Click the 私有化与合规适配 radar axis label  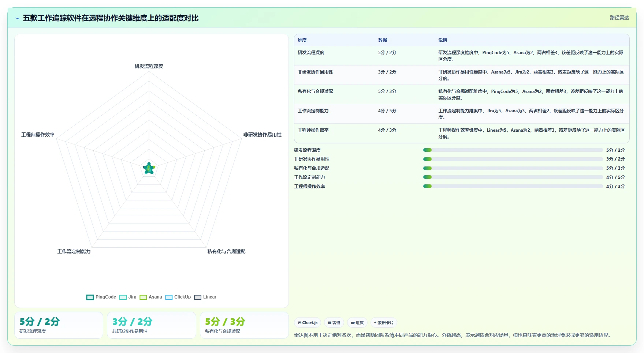click(226, 251)
